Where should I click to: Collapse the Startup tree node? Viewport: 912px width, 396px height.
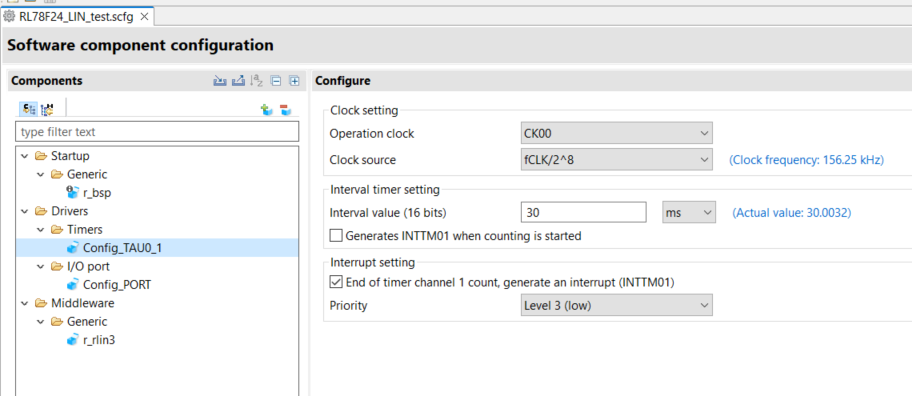[24, 156]
